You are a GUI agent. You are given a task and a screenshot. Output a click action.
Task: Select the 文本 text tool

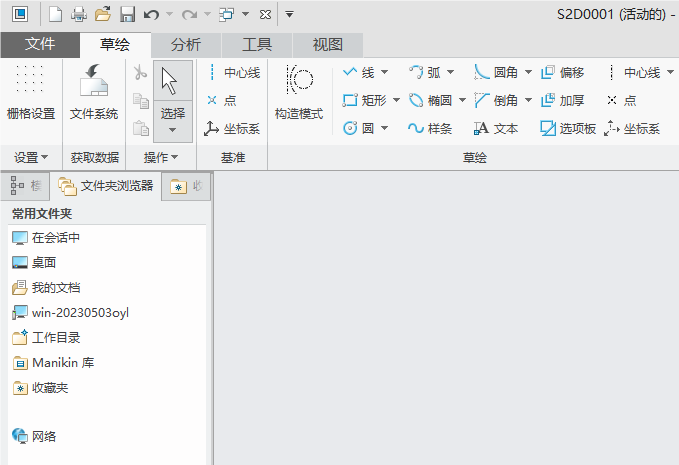point(496,129)
